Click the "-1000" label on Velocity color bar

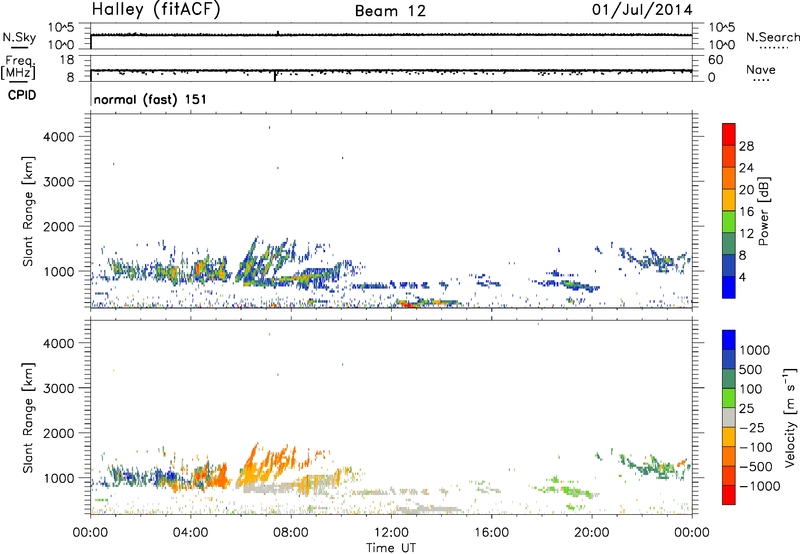(760, 486)
